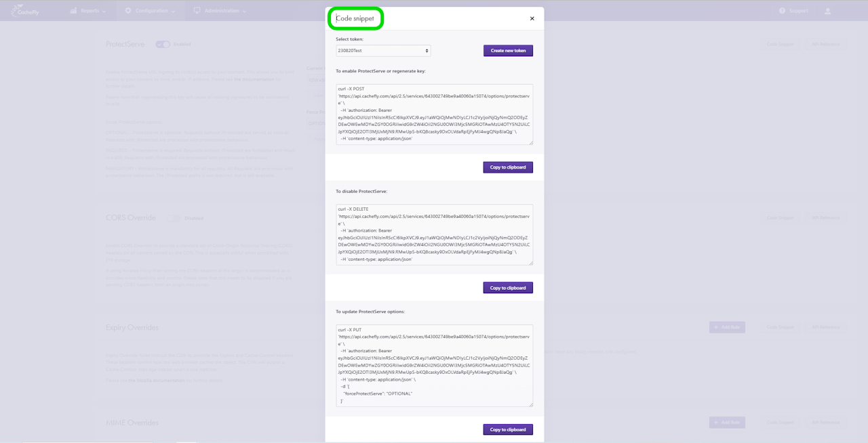Copy the enable ProtectServe snippet to clipboard

point(508,167)
